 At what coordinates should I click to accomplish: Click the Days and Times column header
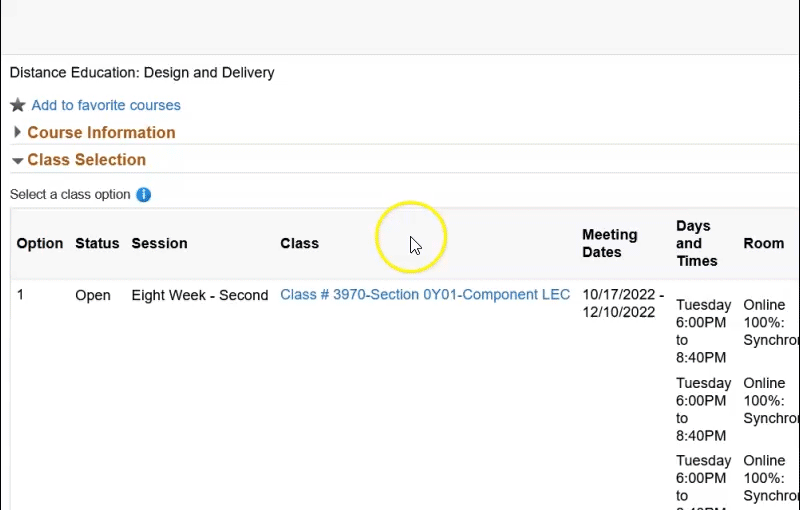[696, 243]
